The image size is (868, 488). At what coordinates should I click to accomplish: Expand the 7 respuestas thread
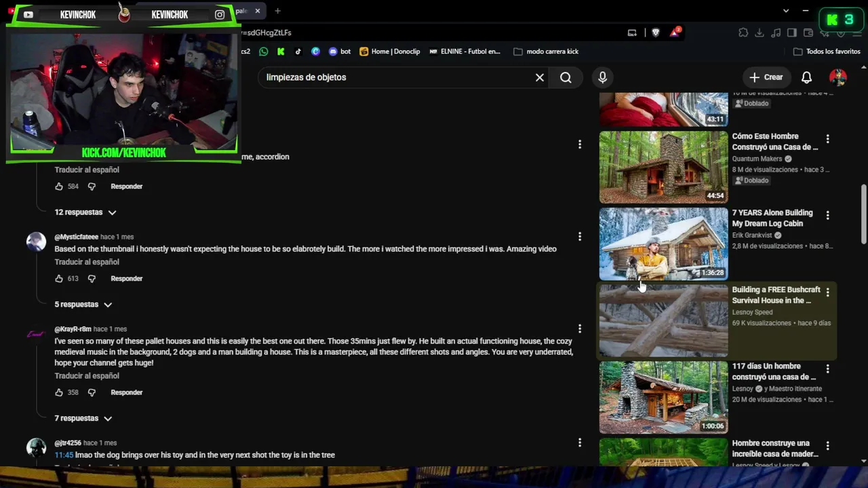pos(83,418)
